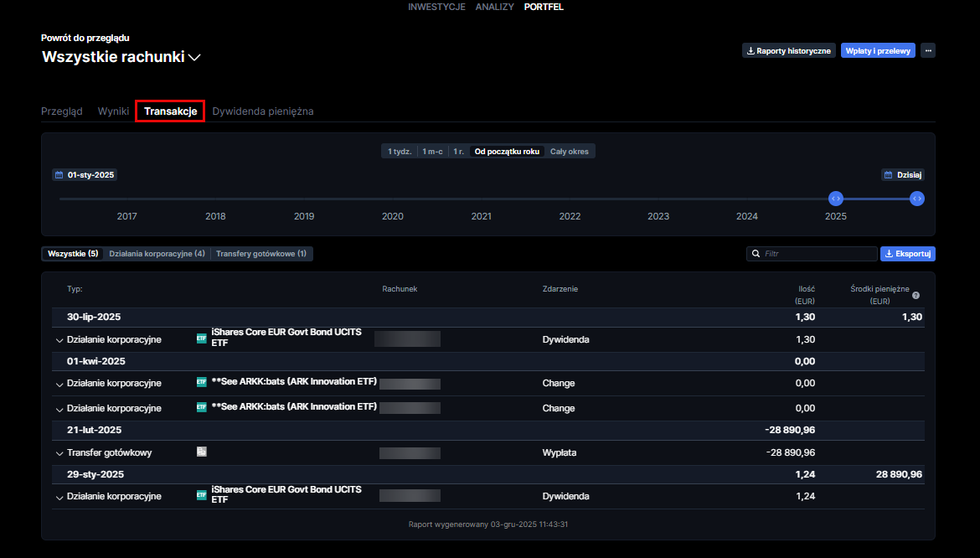Open the three-dots more options menu
This screenshot has width=980, height=558.
pos(927,50)
